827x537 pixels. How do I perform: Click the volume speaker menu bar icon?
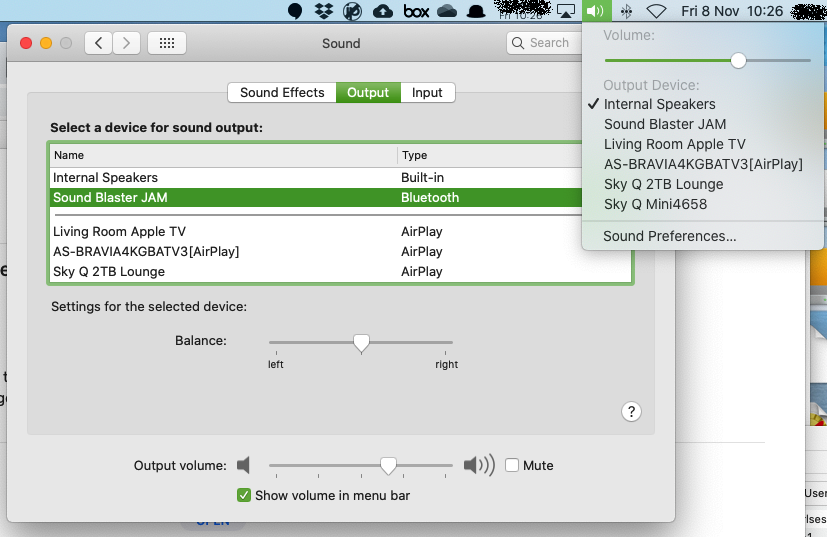coord(595,11)
